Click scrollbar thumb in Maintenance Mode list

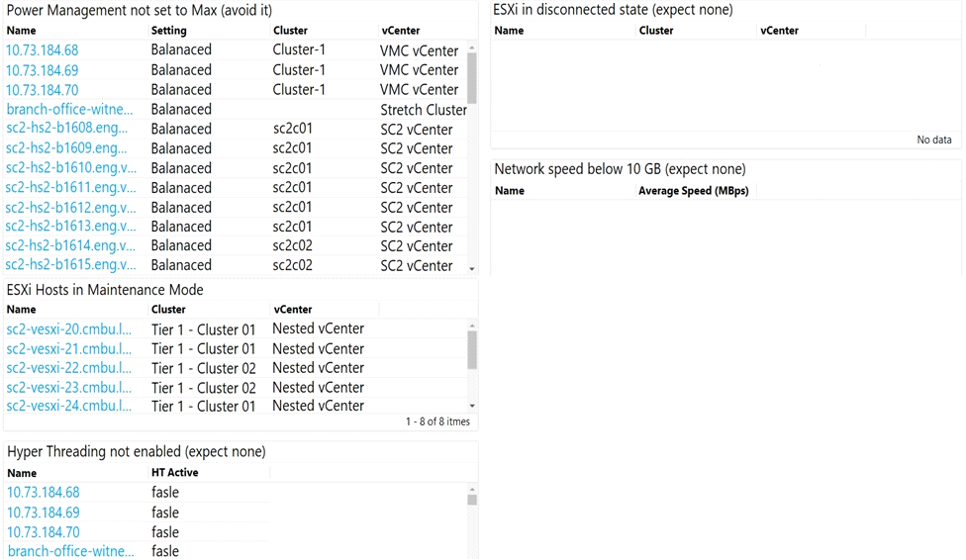472,349
